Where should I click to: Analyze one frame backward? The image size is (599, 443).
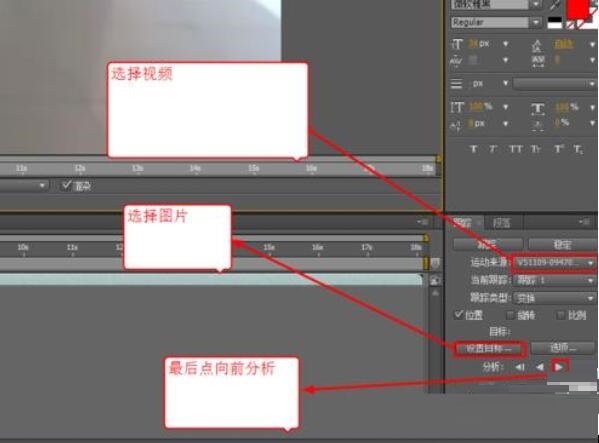point(520,367)
